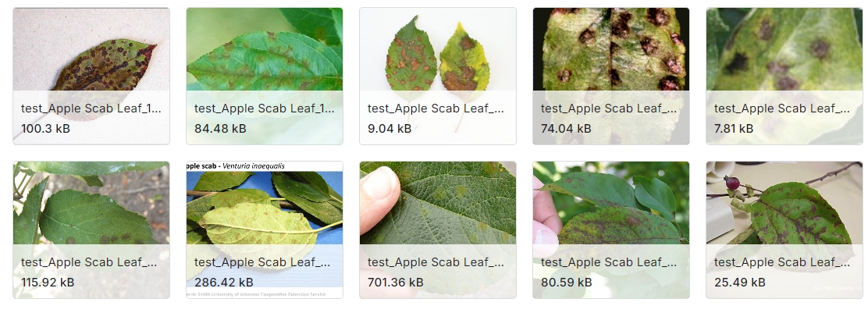Click the file name label of 286.42 kB file

pyautogui.click(x=262, y=262)
